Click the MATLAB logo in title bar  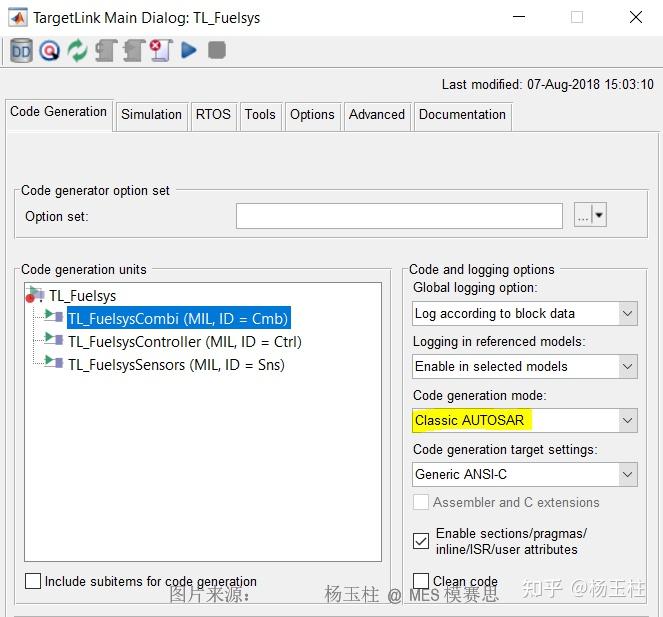pyautogui.click(x=18, y=18)
